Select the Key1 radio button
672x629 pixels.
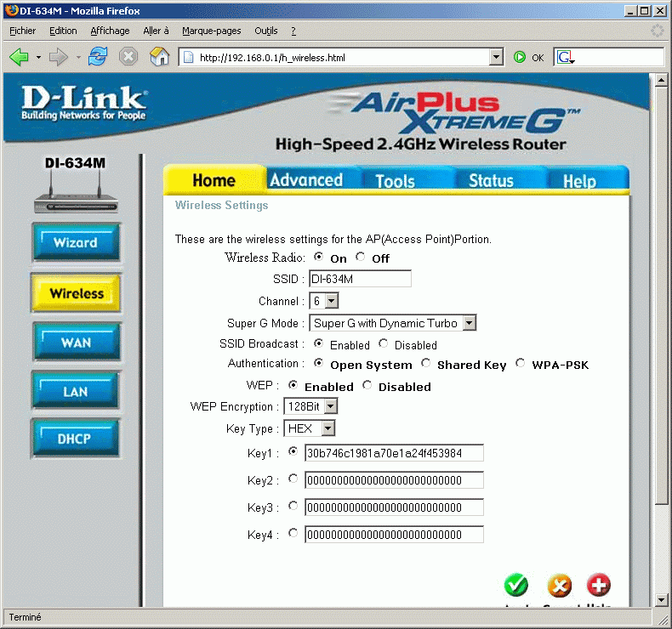coord(293,450)
